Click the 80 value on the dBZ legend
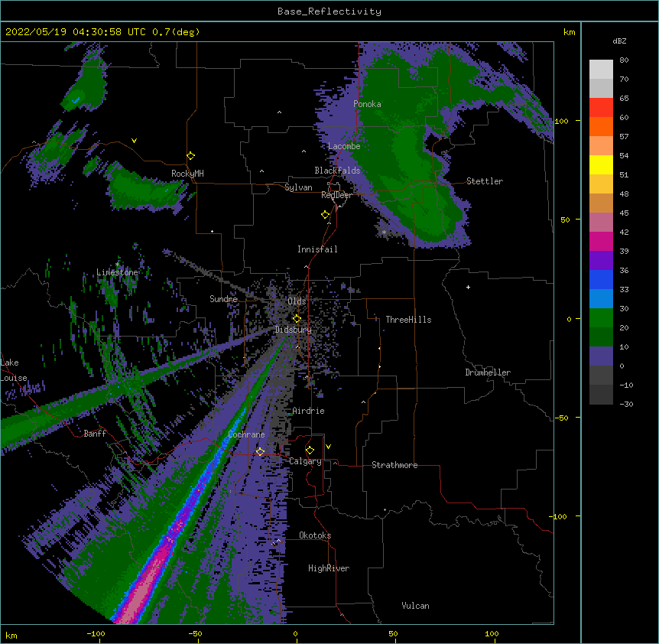 pyautogui.click(x=624, y=60)
